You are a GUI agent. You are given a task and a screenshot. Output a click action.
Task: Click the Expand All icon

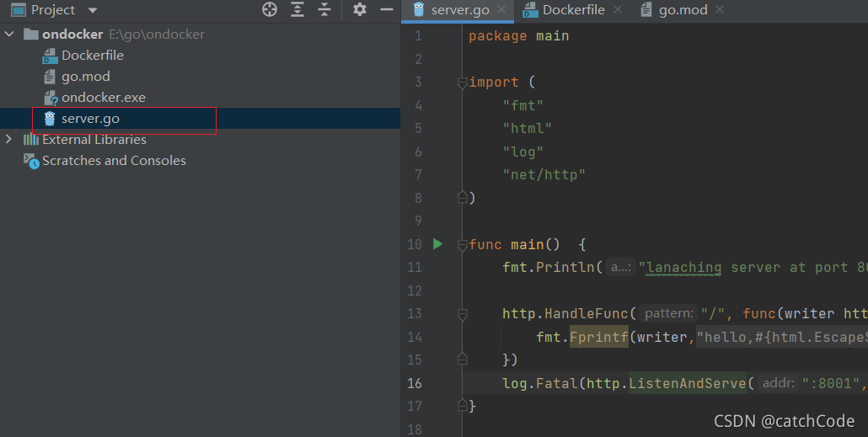tap(297, 9)
